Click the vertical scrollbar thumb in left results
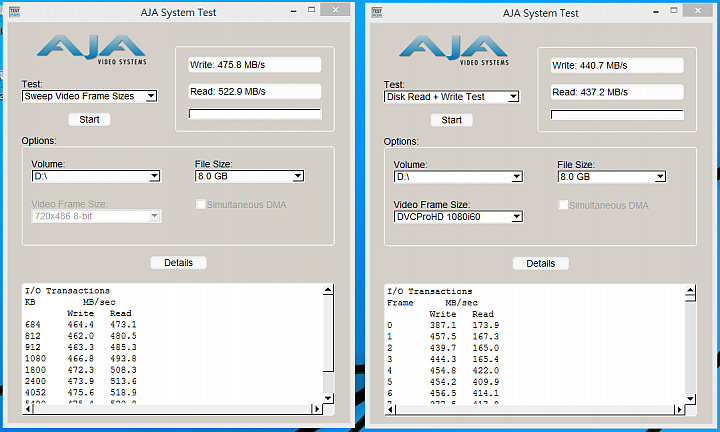The height and width of the screenshot is (432, 720). tap(328, 333)
